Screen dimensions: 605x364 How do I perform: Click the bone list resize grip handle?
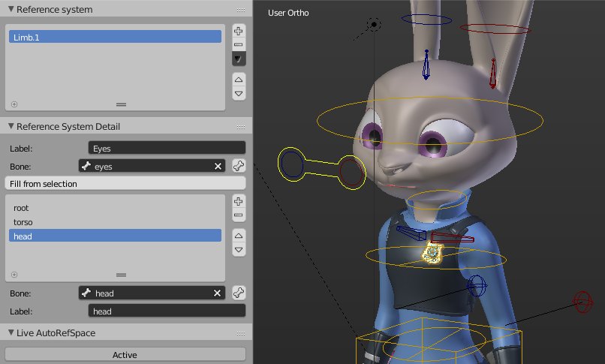point(121,275)
